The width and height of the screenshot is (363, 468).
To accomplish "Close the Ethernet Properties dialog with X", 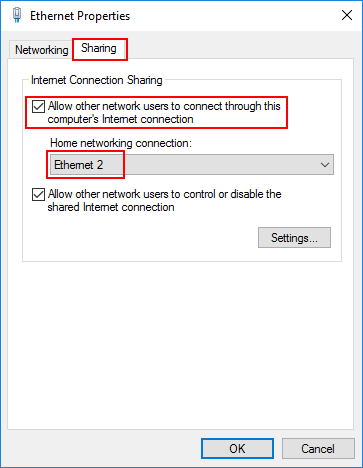I will click(x=347, y=15).
